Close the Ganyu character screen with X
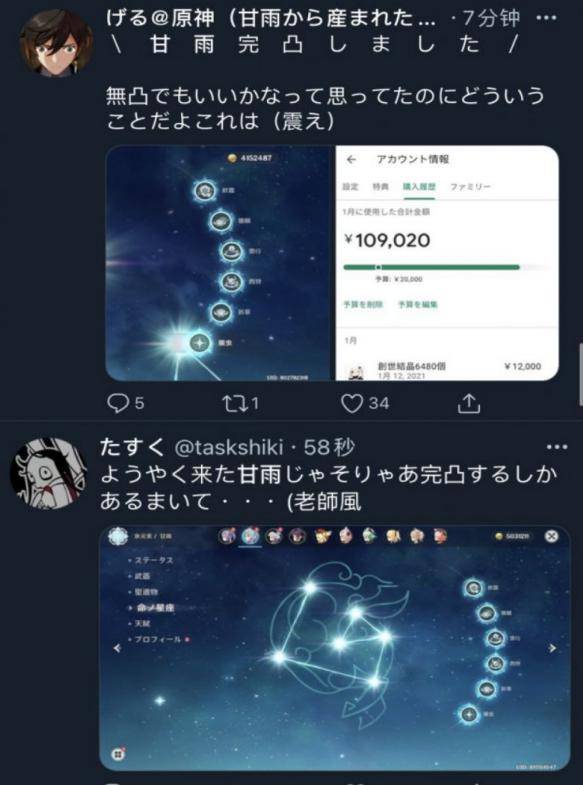583x785 pixels. (x=551, y=536)
